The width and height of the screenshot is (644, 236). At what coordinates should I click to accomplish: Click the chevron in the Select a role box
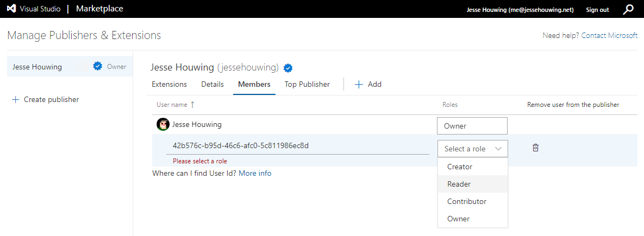pos(498,149)
